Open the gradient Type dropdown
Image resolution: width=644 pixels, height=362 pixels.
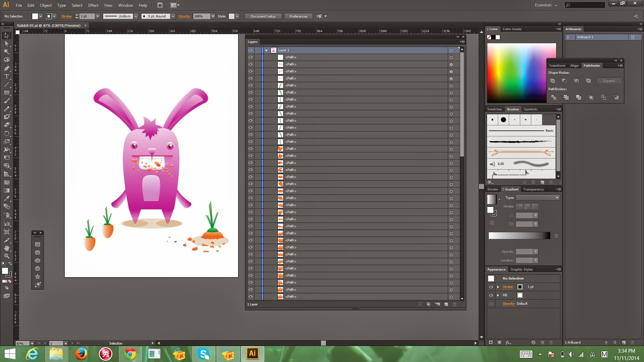click(x=557, y=197)
